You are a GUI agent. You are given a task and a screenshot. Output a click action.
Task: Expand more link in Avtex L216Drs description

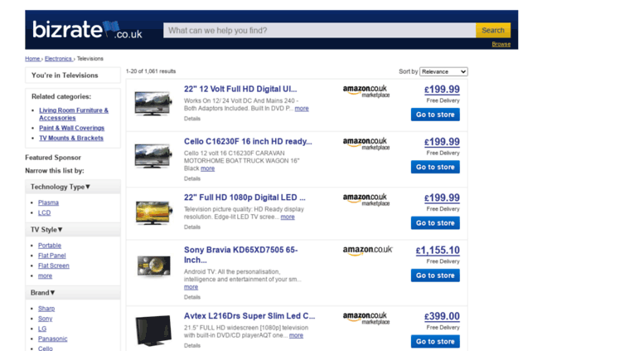(296, 336)
